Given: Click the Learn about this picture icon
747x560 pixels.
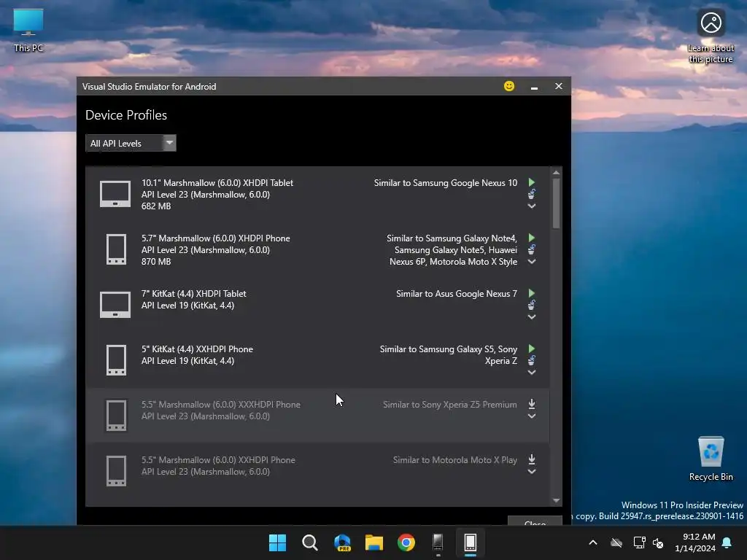Looking at the screenshot, I should [x=711, y=36].
